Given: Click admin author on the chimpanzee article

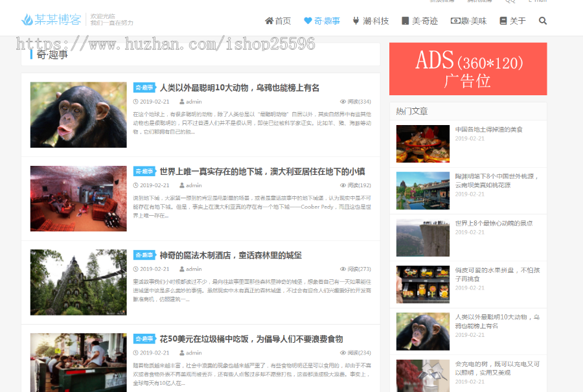Looking at the screenshot, I should click(x=194, y=102).
